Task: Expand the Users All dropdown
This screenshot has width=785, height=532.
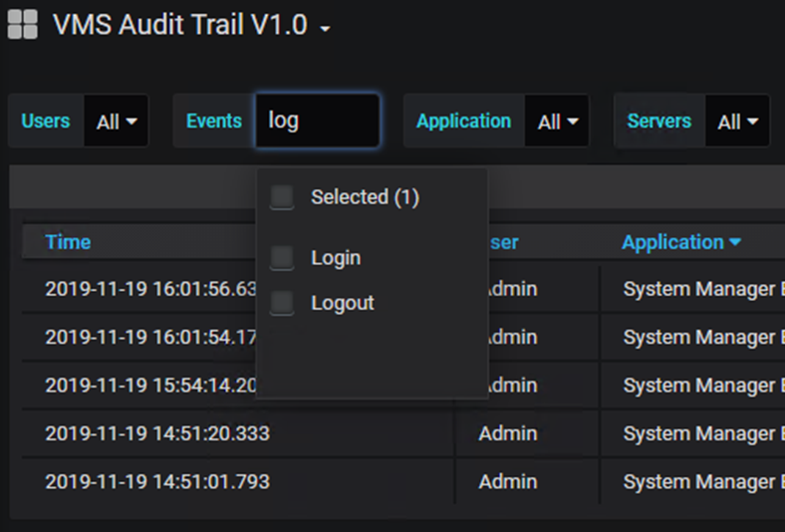Action: [117, 122]
